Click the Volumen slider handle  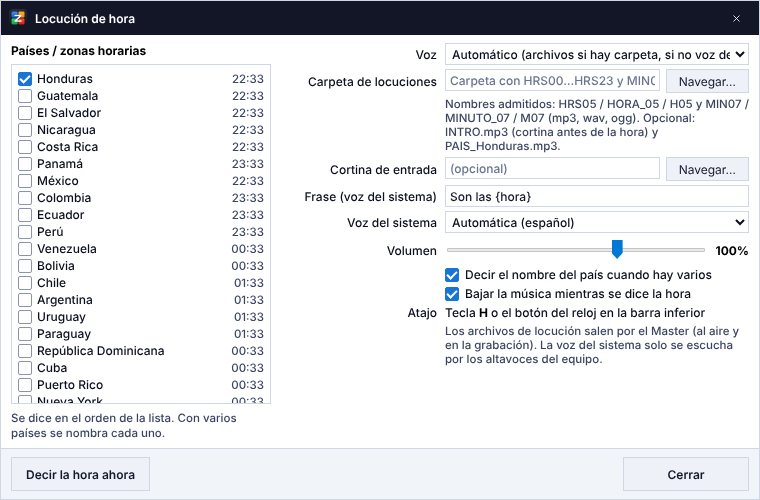[x=617, y=249]
